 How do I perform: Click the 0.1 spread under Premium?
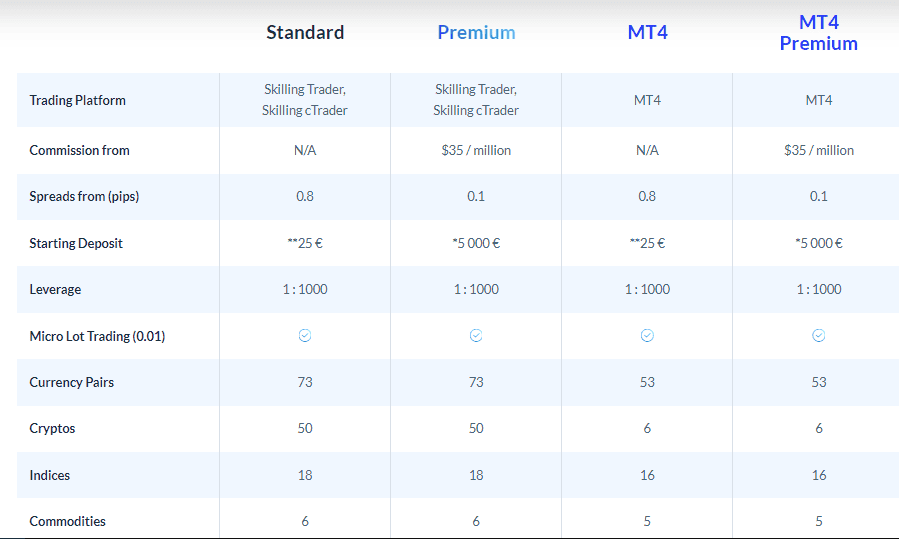[476, 196]
